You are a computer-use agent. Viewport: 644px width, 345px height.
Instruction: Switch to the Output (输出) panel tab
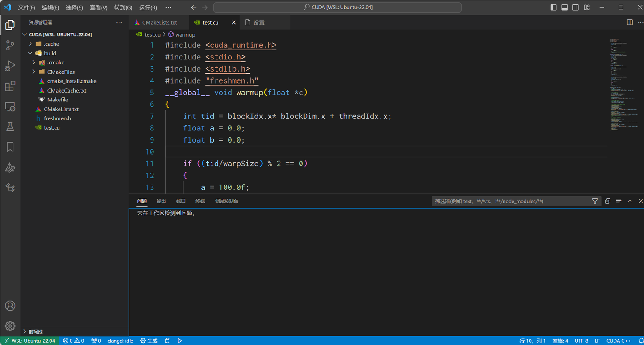click(x=161, y=201)
